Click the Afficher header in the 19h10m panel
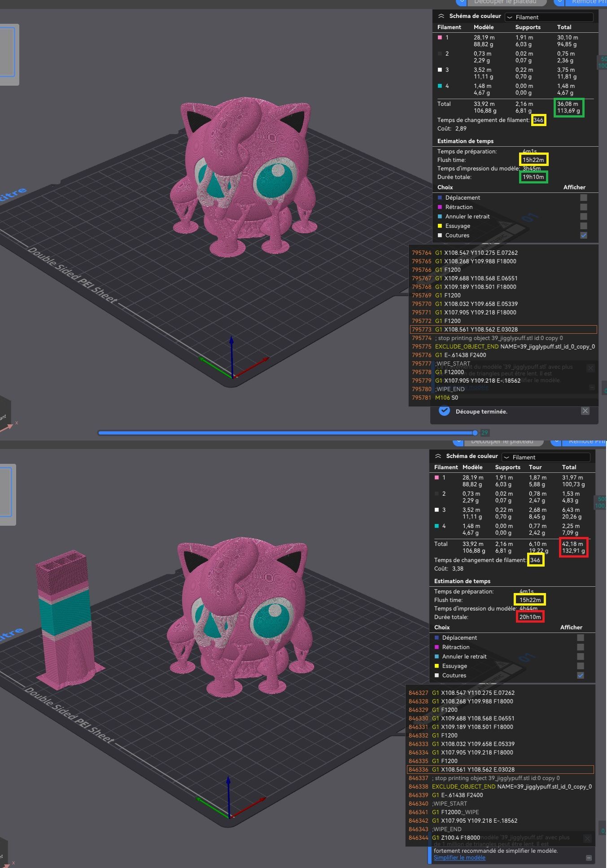 [x=574, y=187]
